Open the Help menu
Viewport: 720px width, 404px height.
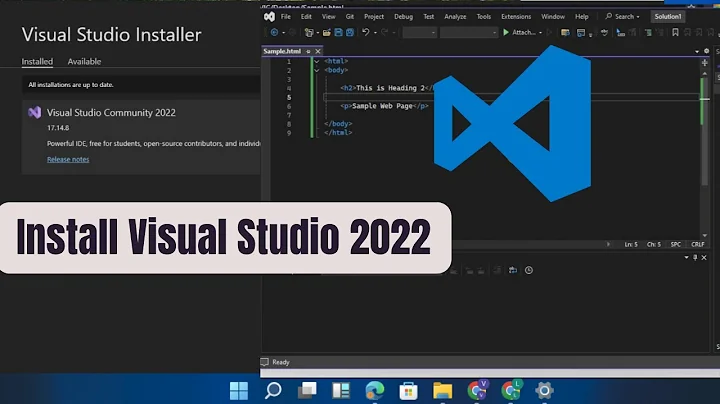click(582, 17)
